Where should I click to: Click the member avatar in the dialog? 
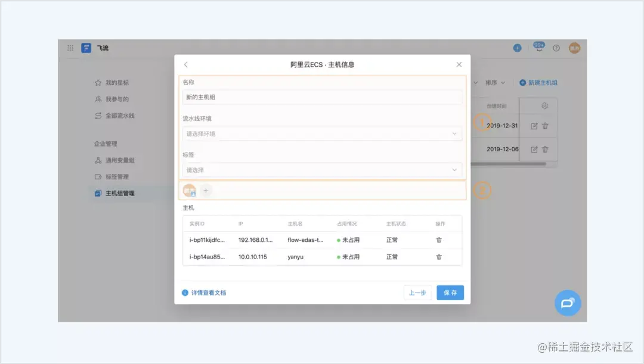(x=190, y=191)
